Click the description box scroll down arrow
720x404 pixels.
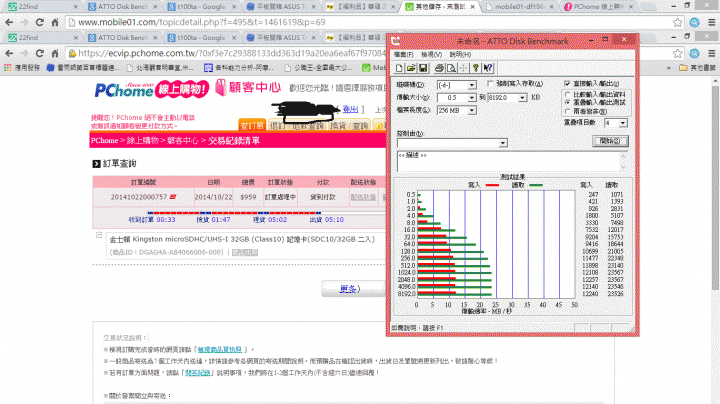pyautogui.click(x=623, y=168)
